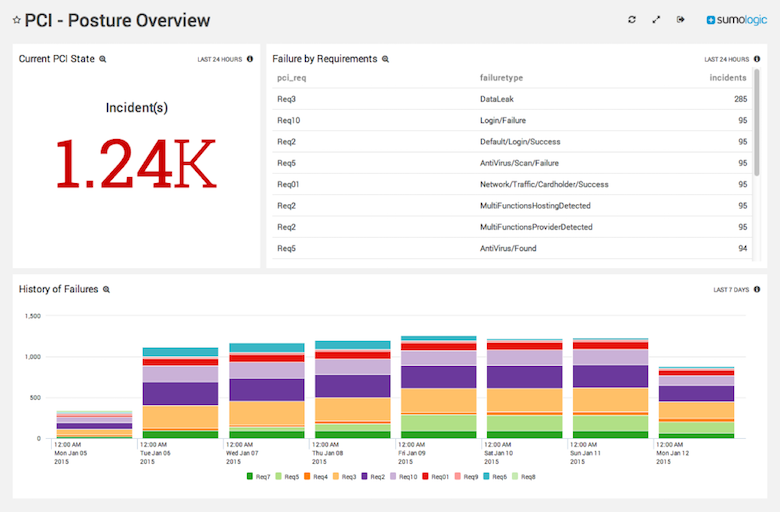Sort table by pci_req column header
Screen dimensions: 780x512
point(292,78)
